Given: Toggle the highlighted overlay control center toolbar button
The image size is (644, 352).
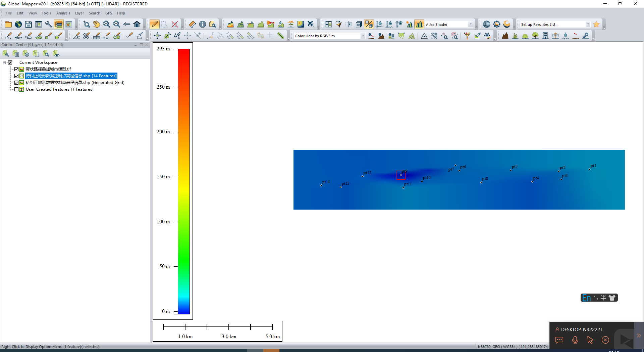Looking at the screenshot, I should (59, 24).
